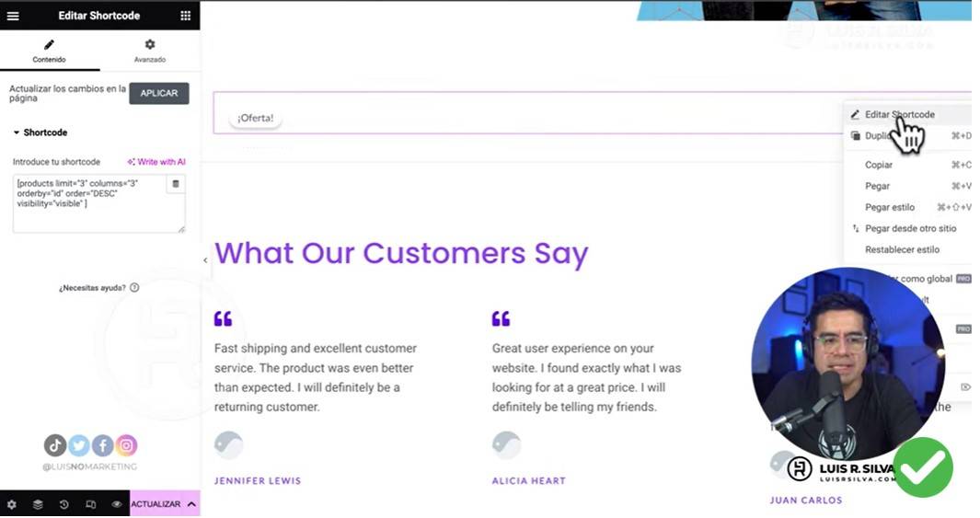The width and height of the screenshot is (980, 518).
Task: Click the Write with AI link
Action: 156,162
